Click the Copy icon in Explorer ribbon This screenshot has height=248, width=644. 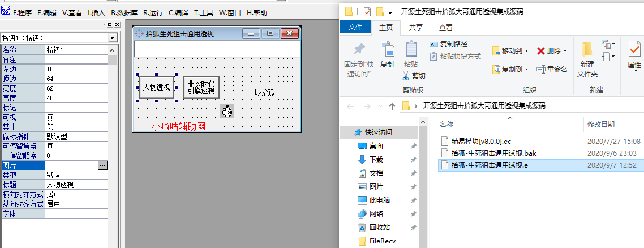pos(387,54)
